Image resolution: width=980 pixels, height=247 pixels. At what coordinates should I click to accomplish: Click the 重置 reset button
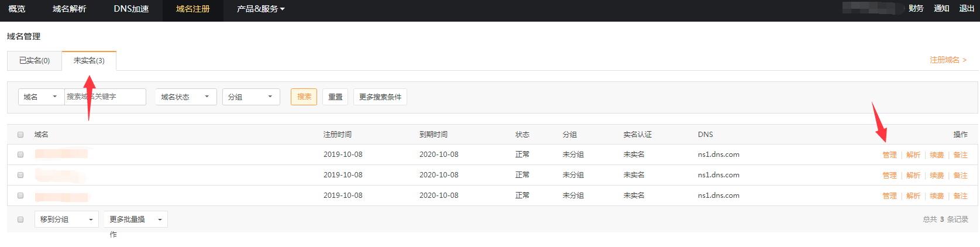[335, 97]
